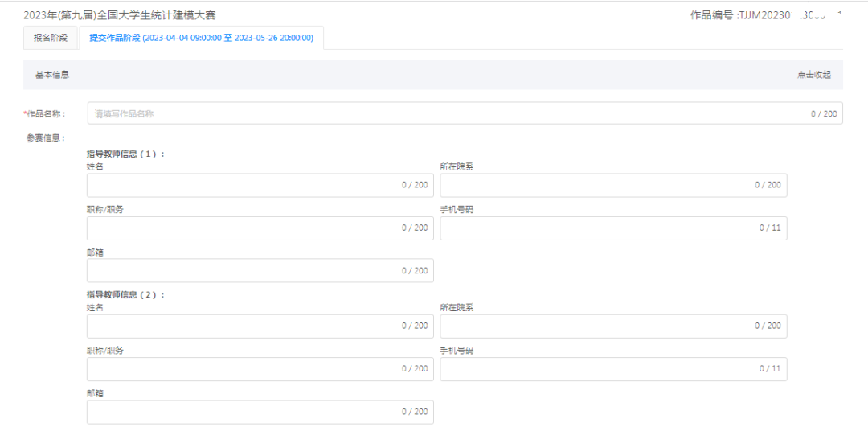Click the 基本信息 section header
The width and height of the screenshot is (868, 431).
point(51,75)
